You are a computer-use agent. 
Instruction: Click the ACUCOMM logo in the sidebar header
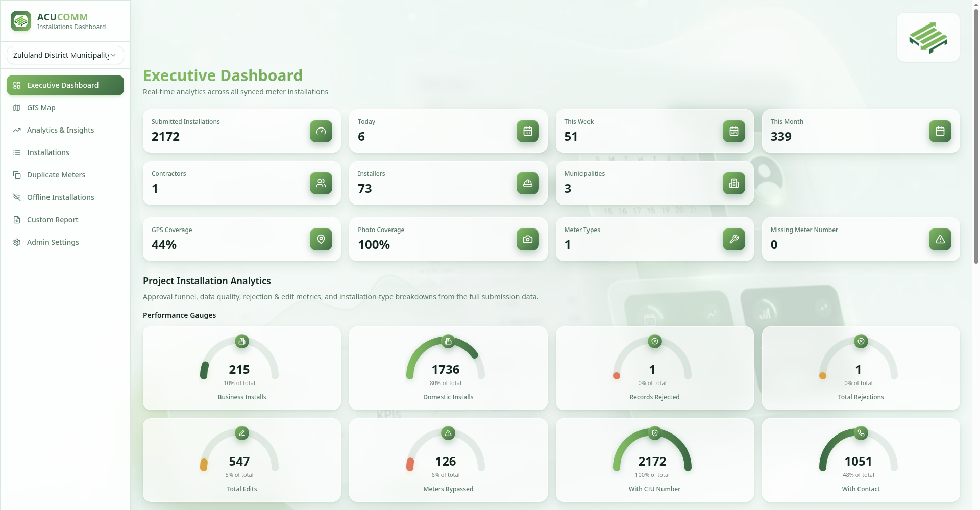click(21, 21)
